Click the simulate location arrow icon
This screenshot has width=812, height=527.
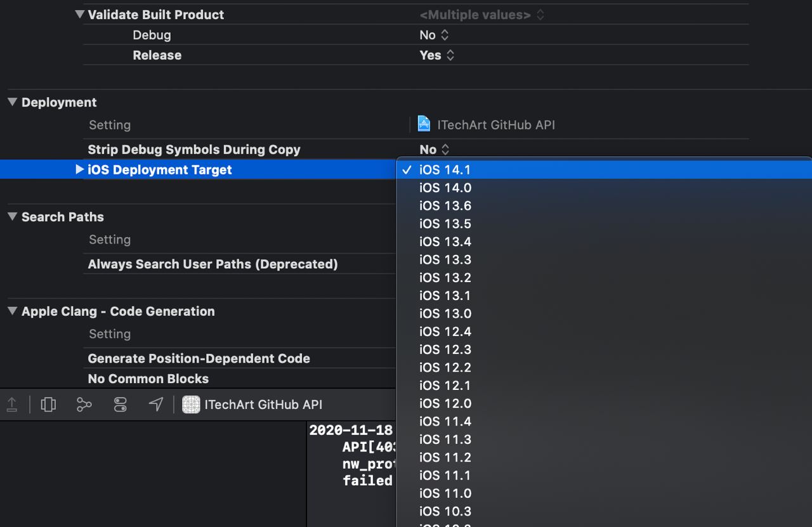click(x=156, y=405)
